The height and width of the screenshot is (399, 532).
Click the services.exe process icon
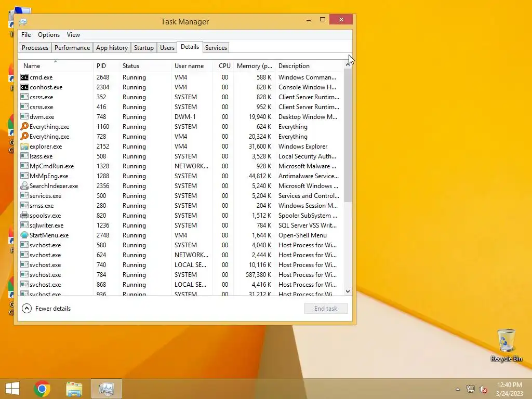(24, 196)
